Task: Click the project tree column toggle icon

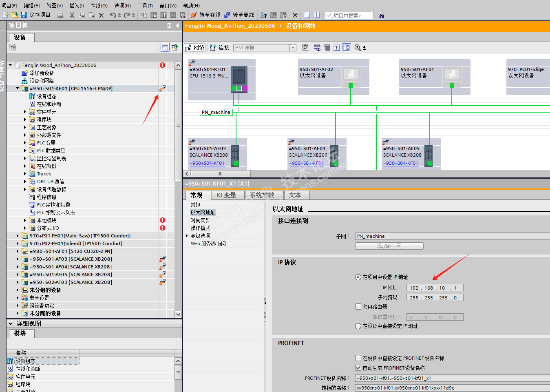Action: [170, 25]
